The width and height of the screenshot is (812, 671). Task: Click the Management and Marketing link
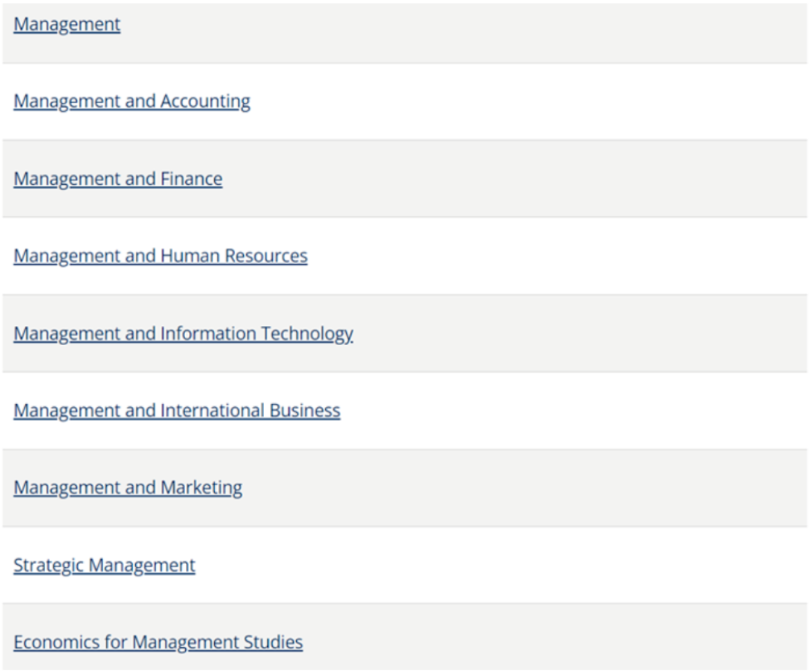(127, 488)
